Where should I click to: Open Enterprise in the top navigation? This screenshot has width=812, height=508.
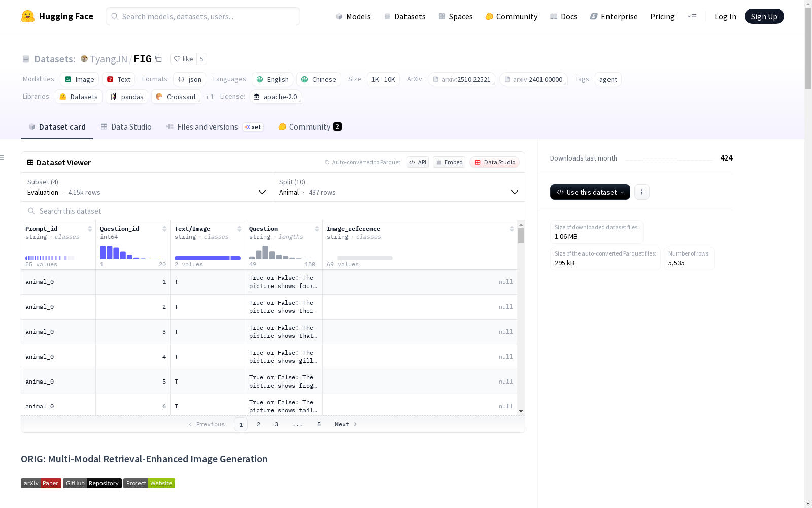[x=614, y=16]
